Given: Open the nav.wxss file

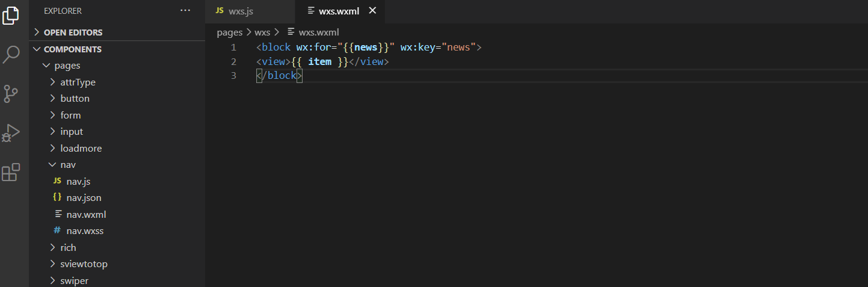Looking at the screenshot, I should 117,231.
